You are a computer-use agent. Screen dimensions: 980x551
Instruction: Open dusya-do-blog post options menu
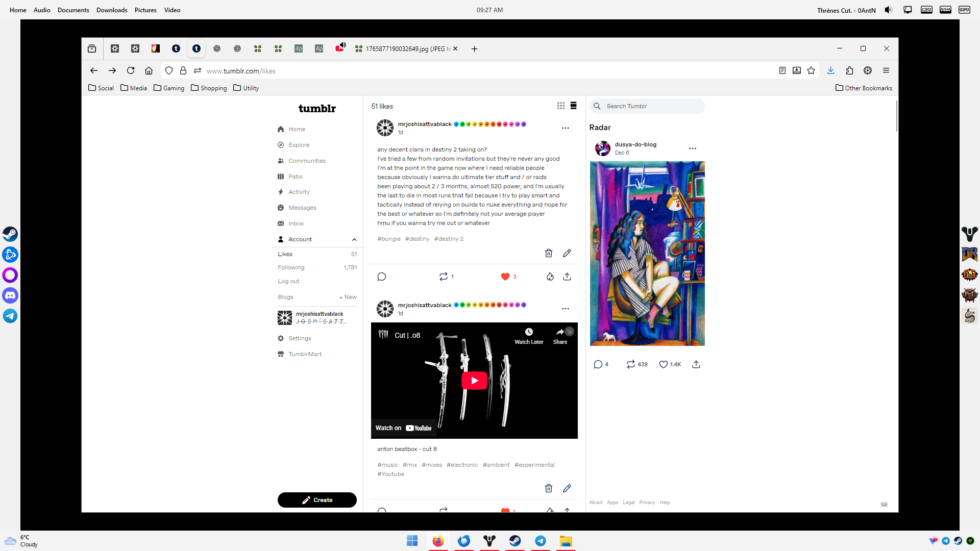(x=692, y=148)
